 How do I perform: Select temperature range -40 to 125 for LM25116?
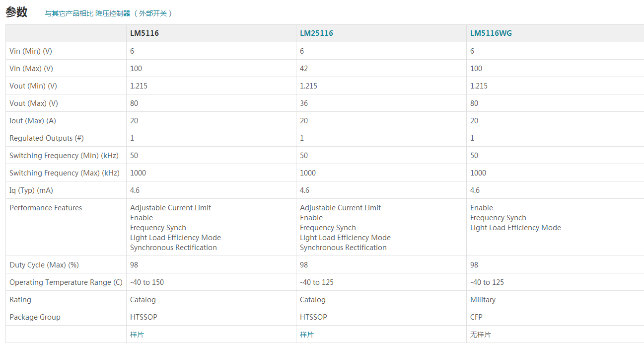(317, 282)
